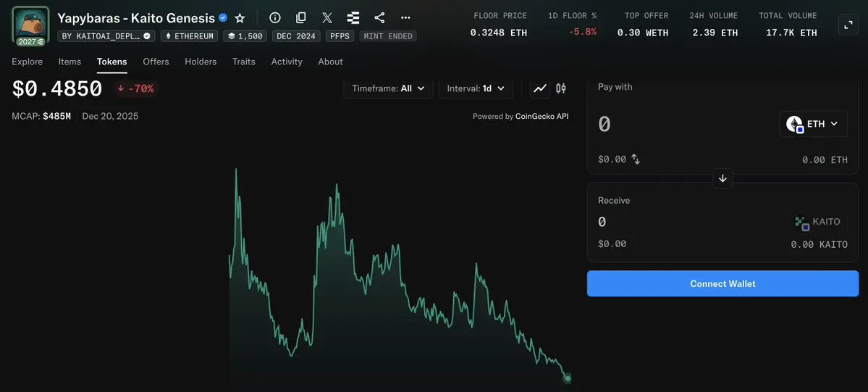Click the $0.4850 token price
Image resolution: width=868 pixels, height=392 pixels.
(57, 88)
